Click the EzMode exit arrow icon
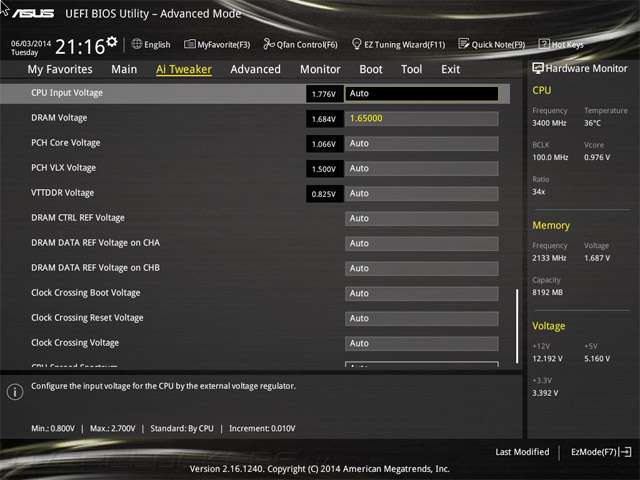 coord(625,452)
